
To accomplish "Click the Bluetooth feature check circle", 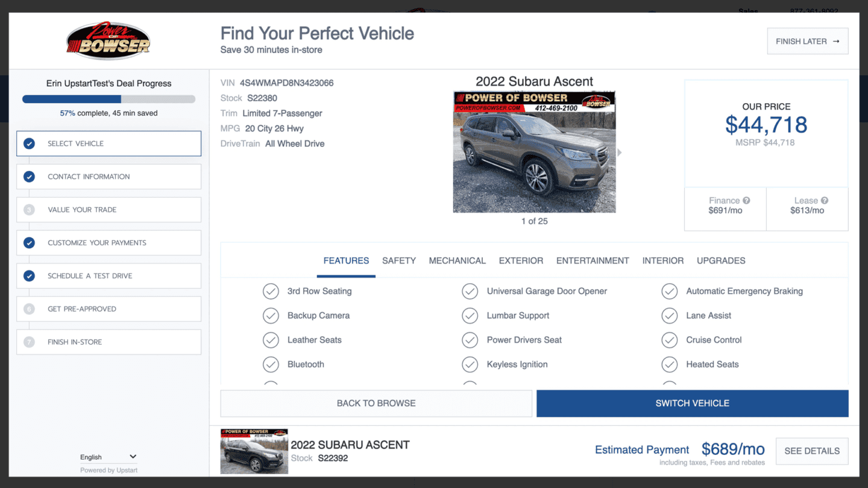I will 271,364.
